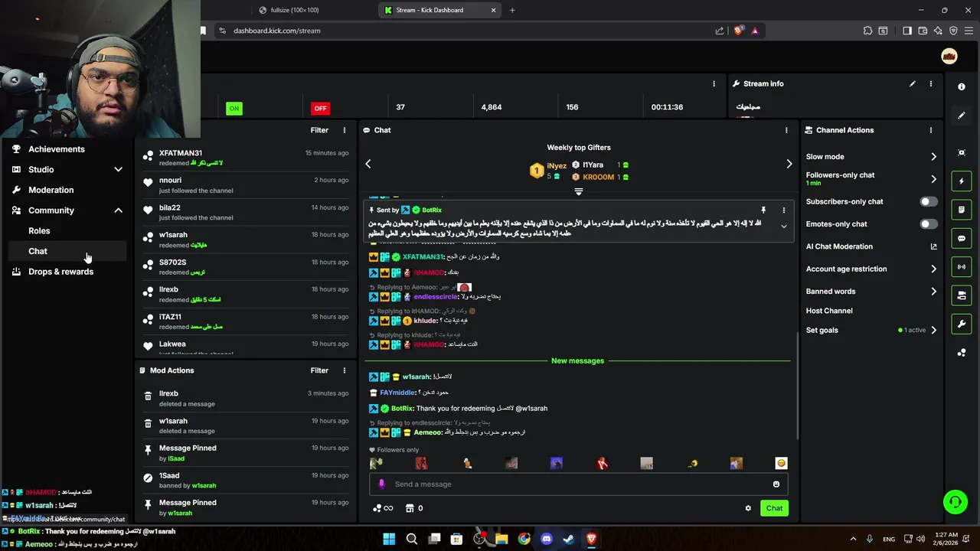The height and width of the screenshot is (551, 980).
Task: Click Filter in Mod Actions panel
Action: (x=319, y=370)
